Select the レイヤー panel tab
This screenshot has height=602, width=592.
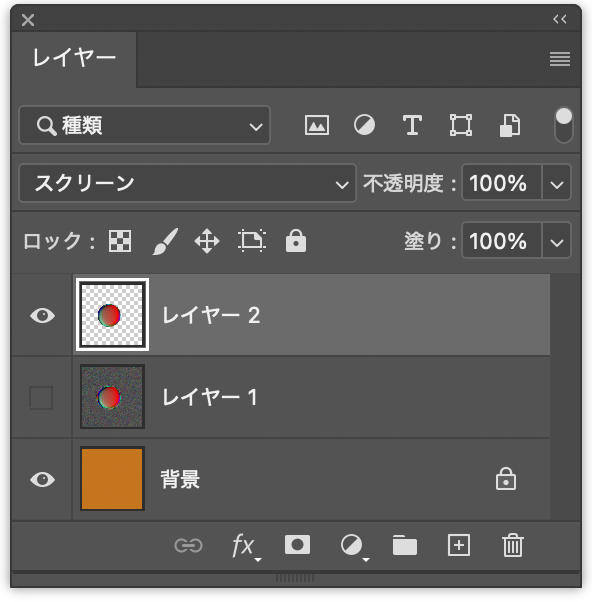click(74, 58)
